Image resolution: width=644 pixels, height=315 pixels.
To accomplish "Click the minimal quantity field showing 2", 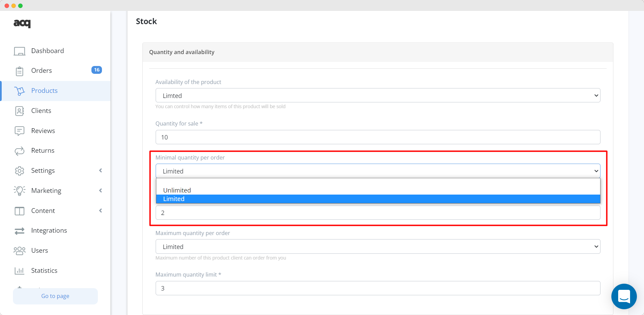I will pos(378,213).
